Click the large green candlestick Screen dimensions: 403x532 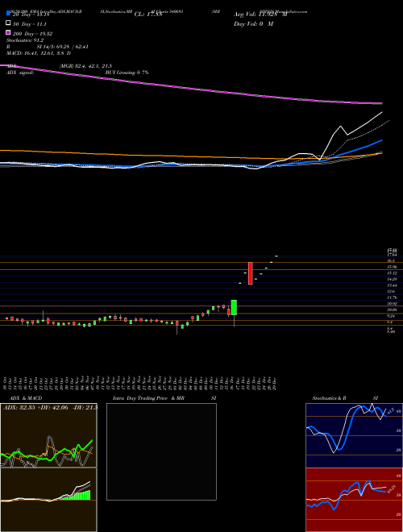click(234, 307)
